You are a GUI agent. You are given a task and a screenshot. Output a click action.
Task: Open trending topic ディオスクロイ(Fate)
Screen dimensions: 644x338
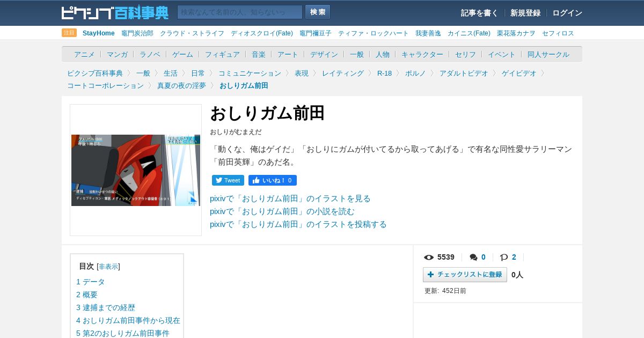262,33
